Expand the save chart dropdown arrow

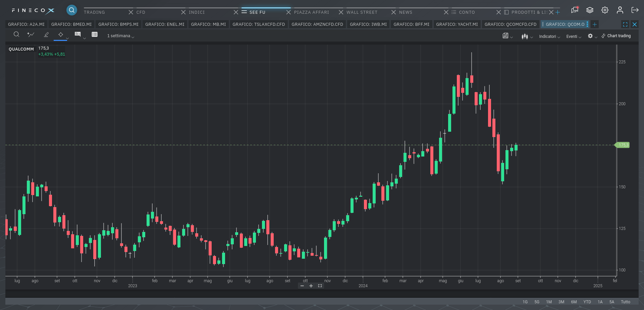(x=512, y=37)
